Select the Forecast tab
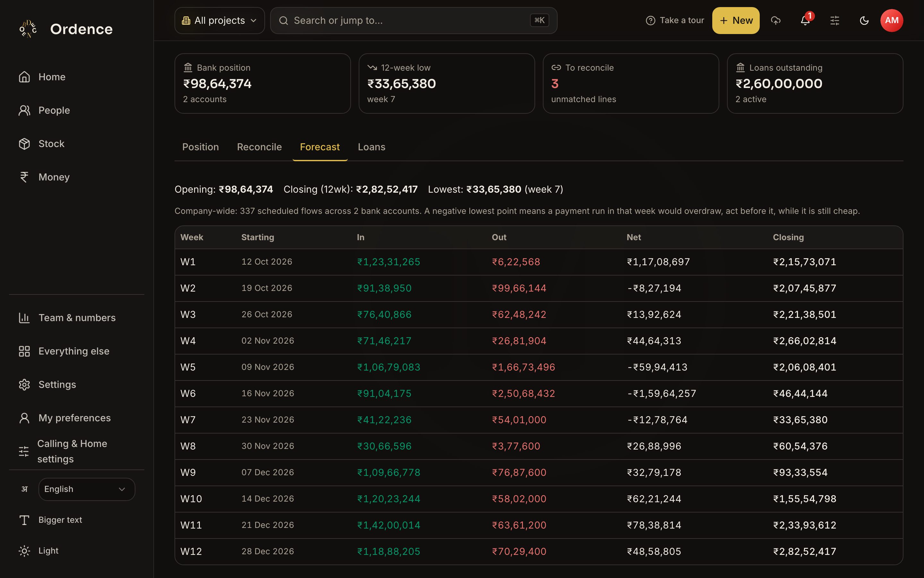The height and width of the screenshot is (578, 924). [x=320, y=147]
